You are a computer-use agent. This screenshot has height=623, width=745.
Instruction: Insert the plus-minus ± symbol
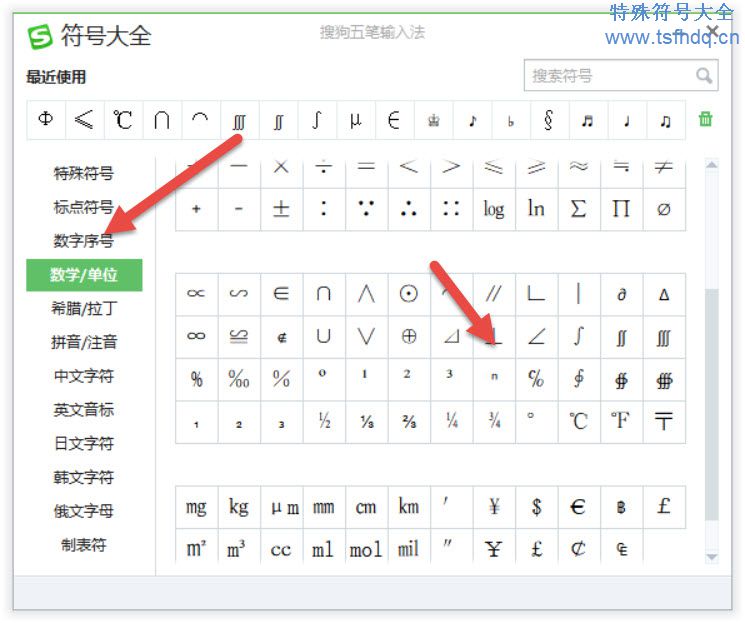281,209
